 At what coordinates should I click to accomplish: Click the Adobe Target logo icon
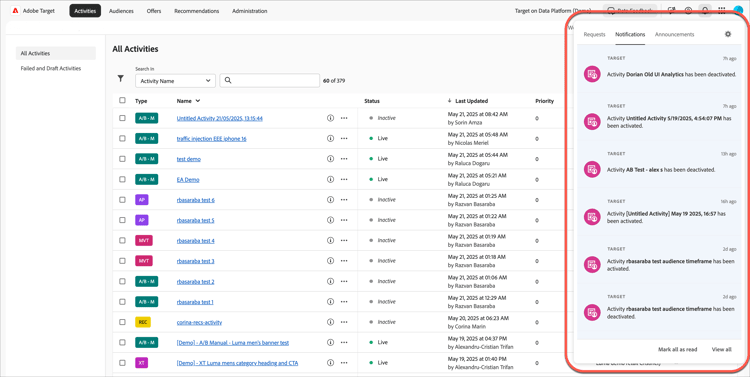14,11
